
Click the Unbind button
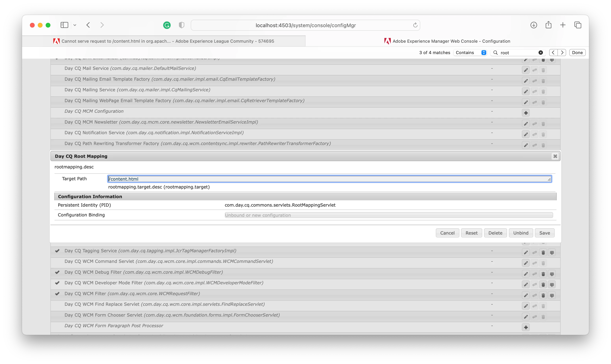point(521,233)
